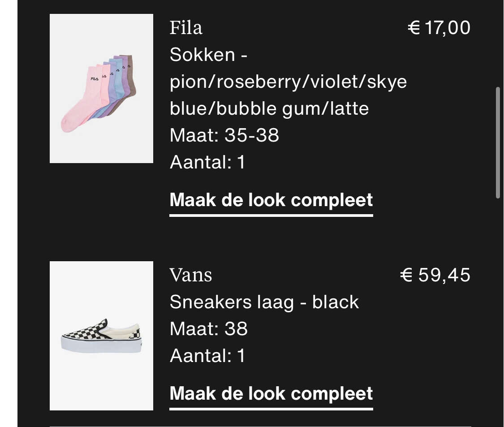Click the Maat: 38 size text

pyautogui.click(x=209, y=329)
